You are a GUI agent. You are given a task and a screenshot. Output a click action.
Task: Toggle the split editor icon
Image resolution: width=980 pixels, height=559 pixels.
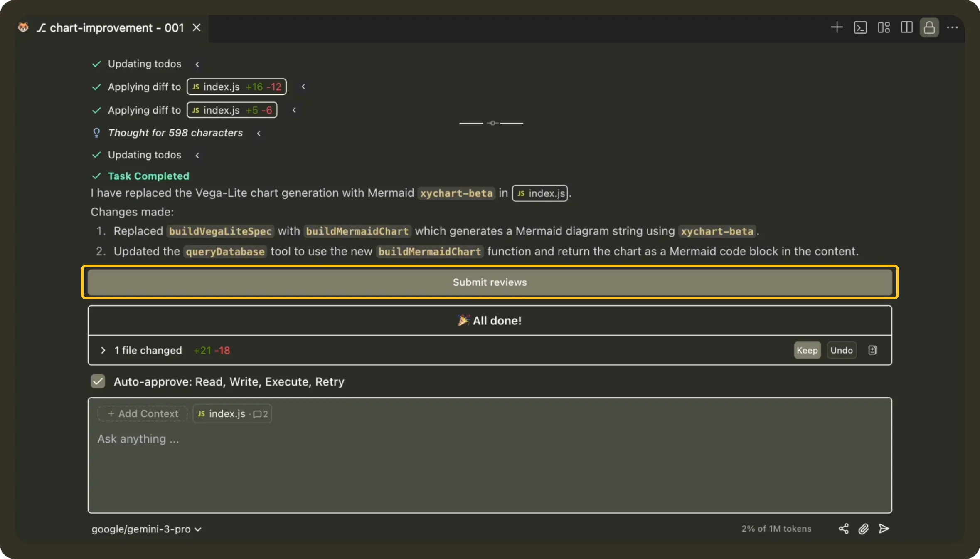pos(906,28)
